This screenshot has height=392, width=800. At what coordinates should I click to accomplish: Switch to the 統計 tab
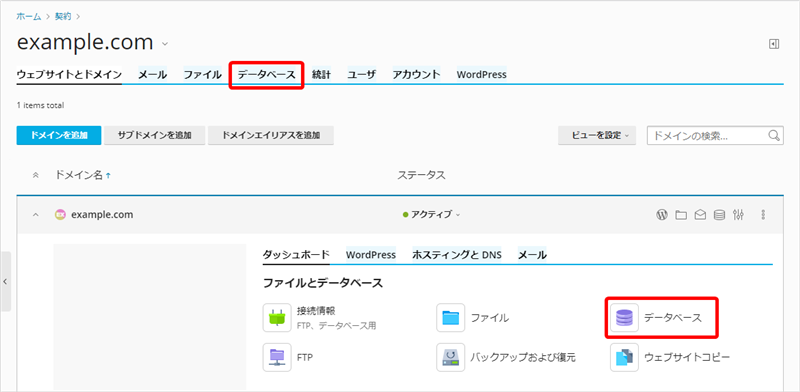coord(321,75)
